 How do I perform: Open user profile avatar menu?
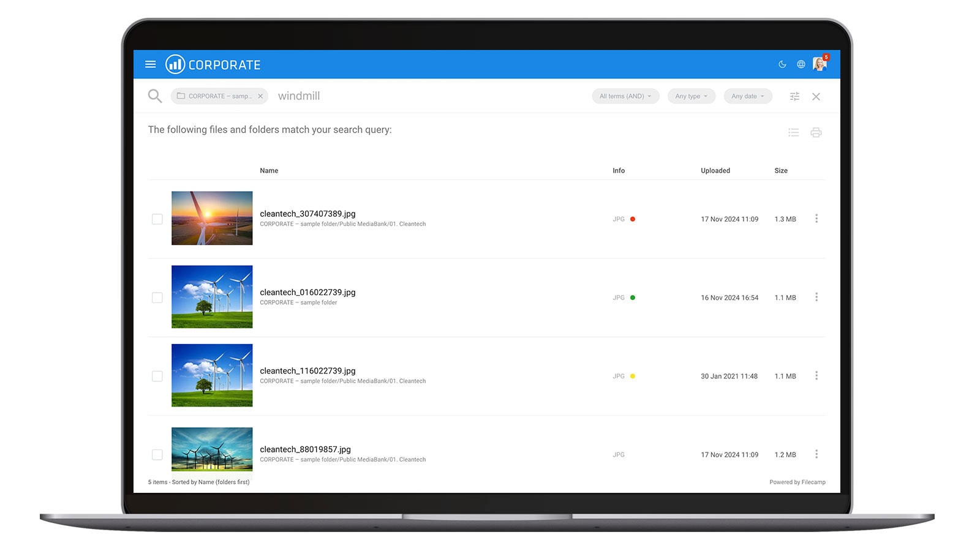(x=820, y=64)
